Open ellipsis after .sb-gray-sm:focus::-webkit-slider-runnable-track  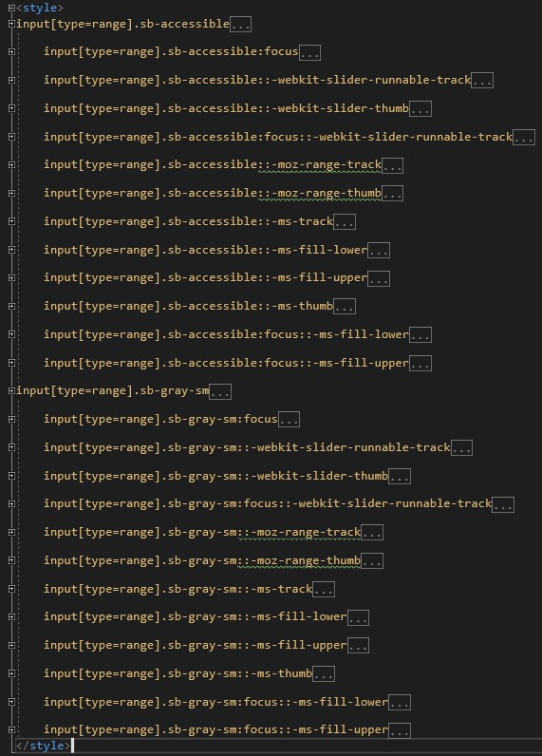tap(503, 504)
